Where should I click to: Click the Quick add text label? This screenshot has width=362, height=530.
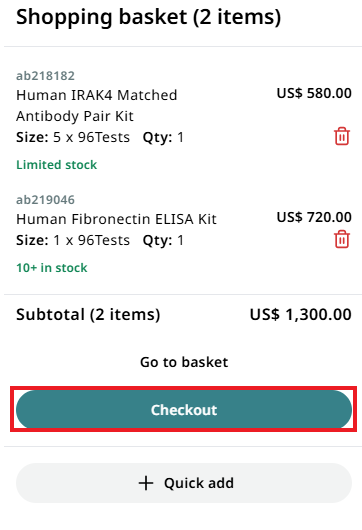click(199, 483)
